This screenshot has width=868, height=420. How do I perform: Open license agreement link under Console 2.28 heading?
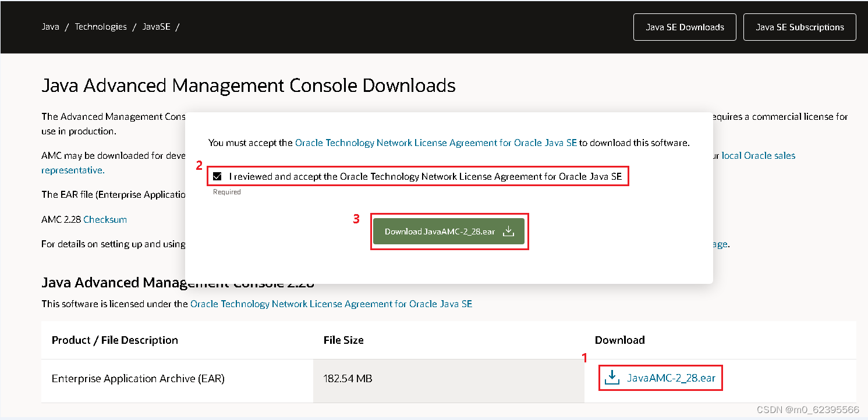click(331, 304)
